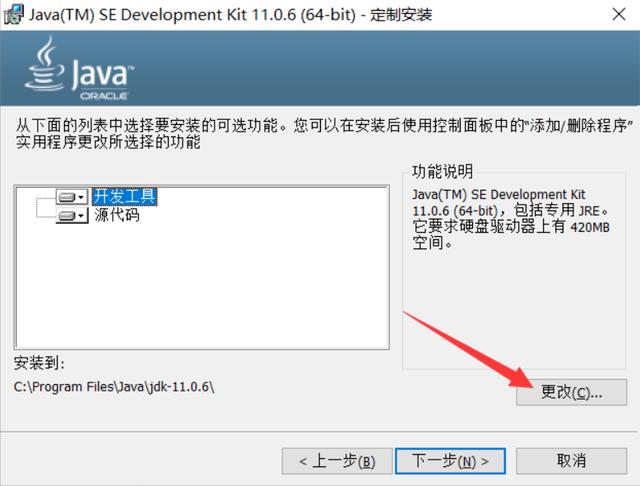
Task: Cancel installation with 取消 button
Action: tap(571, 461)
